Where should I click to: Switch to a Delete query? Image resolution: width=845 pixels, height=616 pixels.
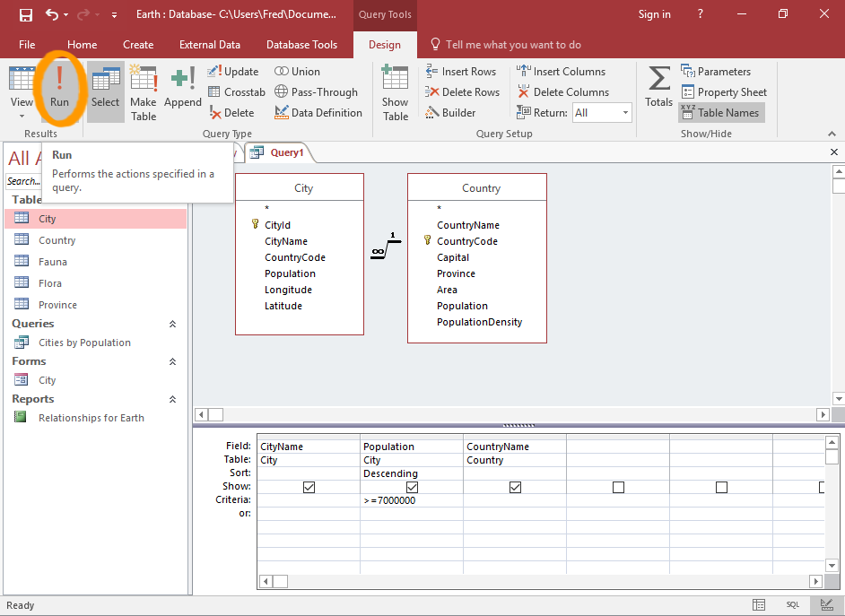(231, 113)
